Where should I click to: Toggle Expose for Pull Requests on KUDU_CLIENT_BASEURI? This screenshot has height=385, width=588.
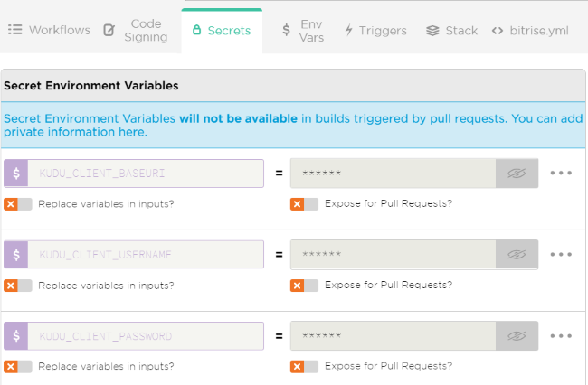(304, 204)
